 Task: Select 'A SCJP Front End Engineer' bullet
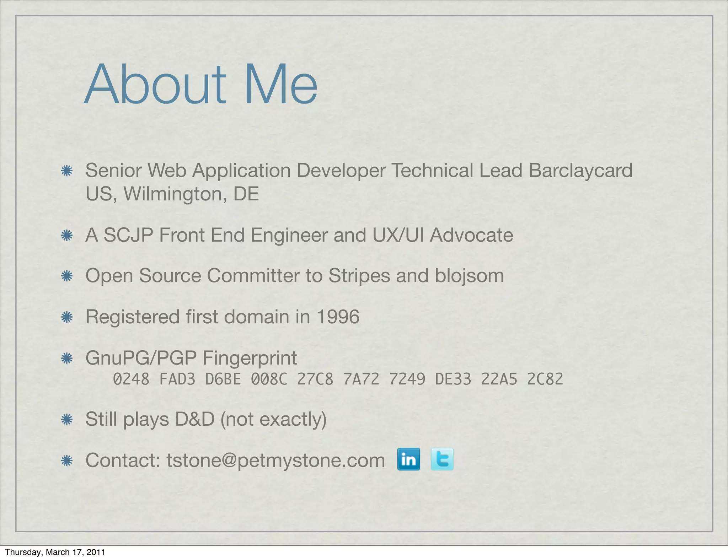pyautogui.click(x=299, y=235)
